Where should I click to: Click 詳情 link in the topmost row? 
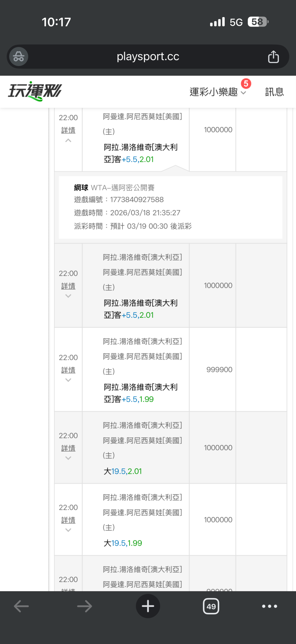pyautogui.click(x=68, y=130)
